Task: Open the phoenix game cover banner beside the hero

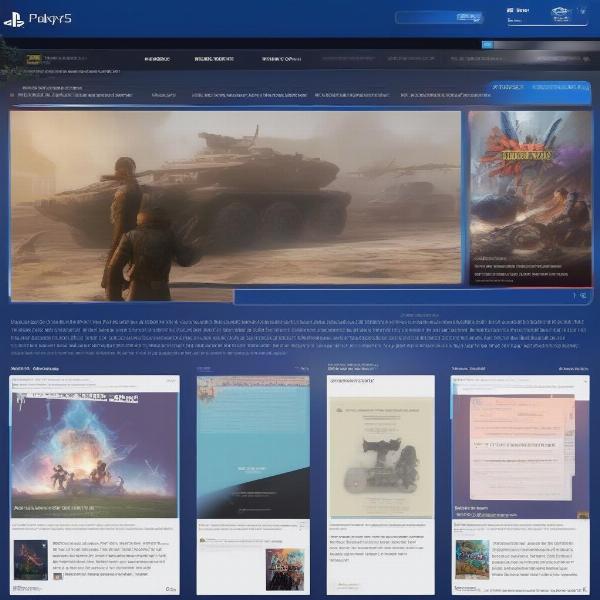Action: (x=530, y=198)
